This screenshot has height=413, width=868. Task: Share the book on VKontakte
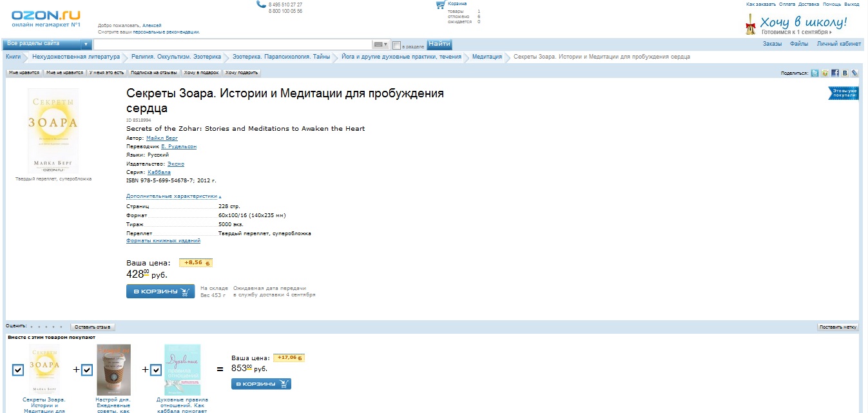844,73
